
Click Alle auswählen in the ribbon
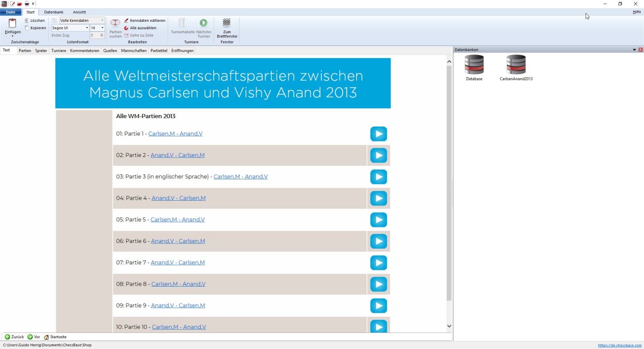tap(140, 28)
